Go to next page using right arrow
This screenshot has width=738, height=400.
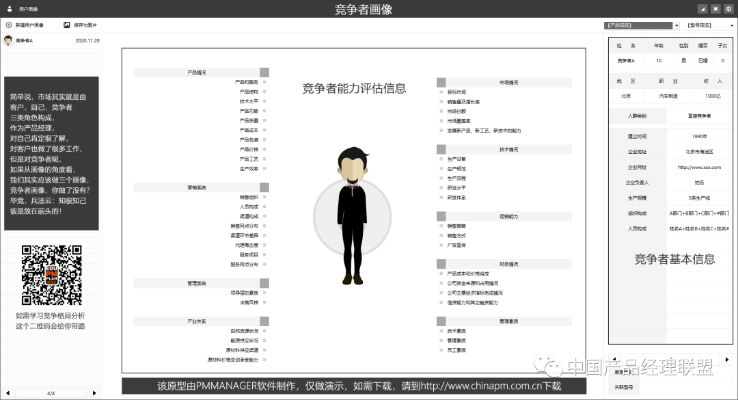pyautogui.click(x=94, y=394)
